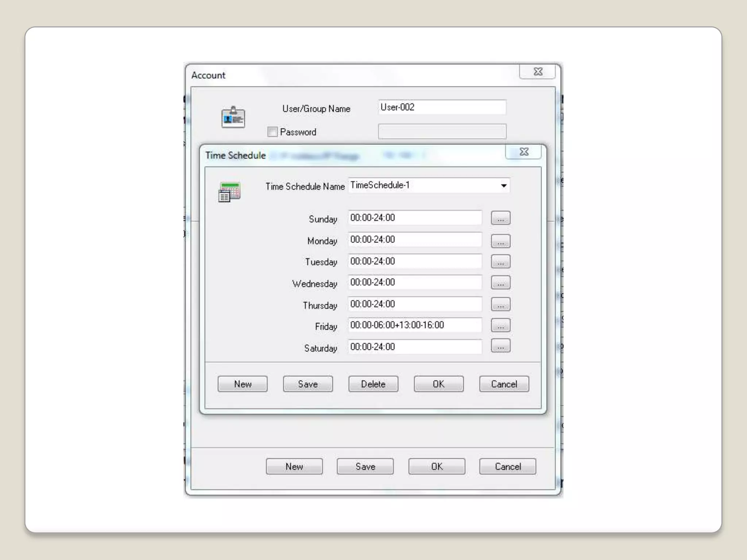This screenshot has height=560, width=747.
Task: Click the Account user badge icon
Action: [x=233, y=117]
